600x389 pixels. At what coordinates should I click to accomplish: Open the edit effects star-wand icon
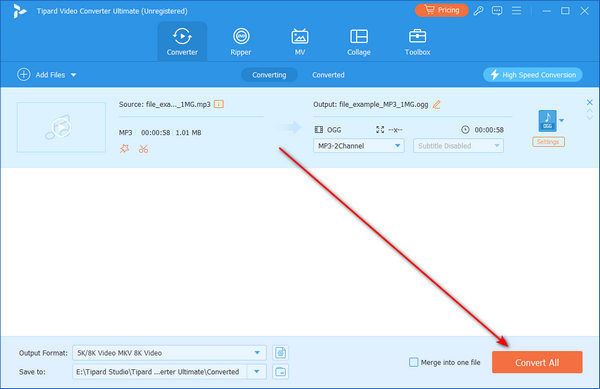124,149
